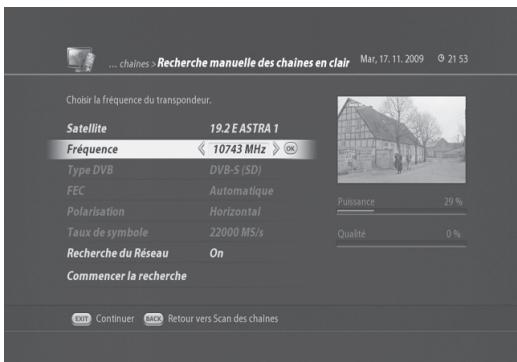Click right arrow beside 10743 MHz
Screen dimensions: 517x362
(x=276, y=149)
